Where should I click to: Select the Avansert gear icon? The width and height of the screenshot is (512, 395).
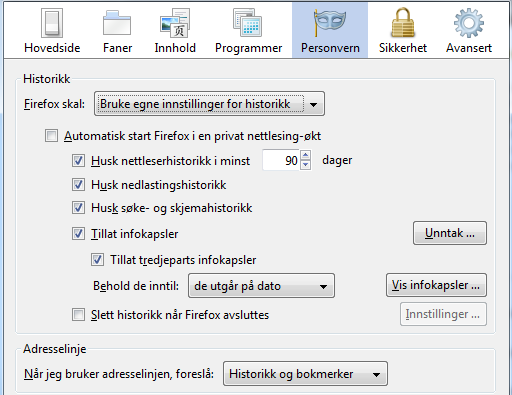pos(469,23)
